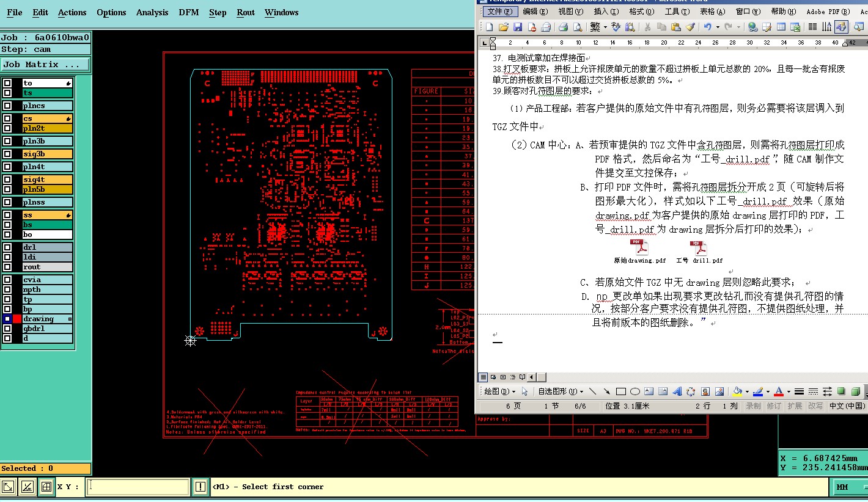Select the Oval shape tool
This screenshot has width=868, height=502.
[x=634, y=391]
